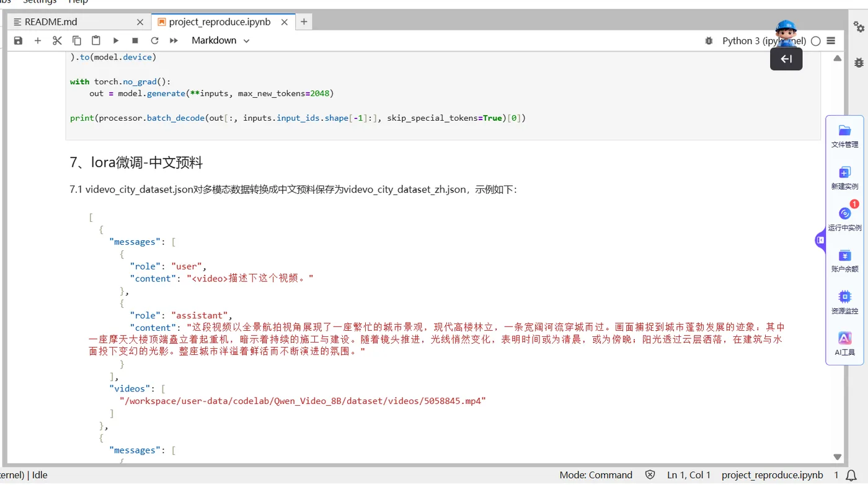The image size is (868, 485).
Task: Cut the selected cell with scissors icon
Action: pos(57,40)
